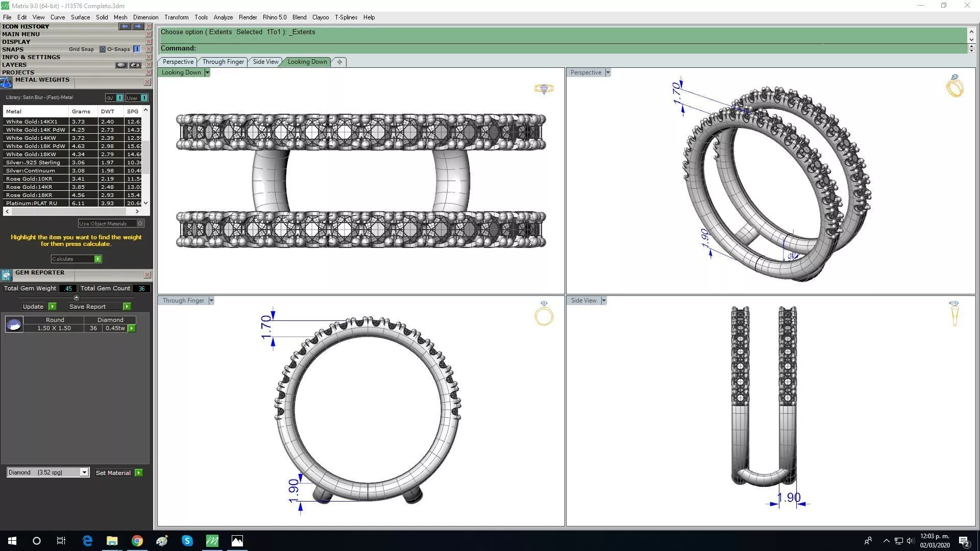Viewport: 980px width, 551px height.
Task: Open the Matrix app in taskbar
Action: [212, 541]
